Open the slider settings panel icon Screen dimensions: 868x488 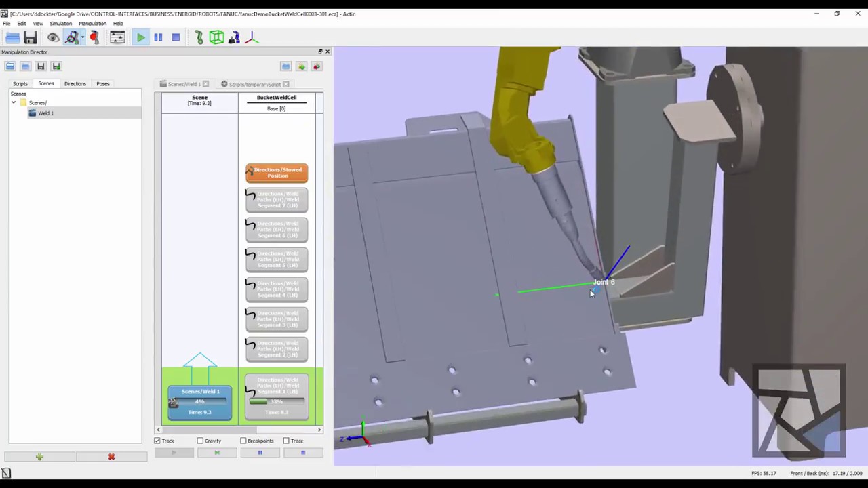(x=117, y=38)
